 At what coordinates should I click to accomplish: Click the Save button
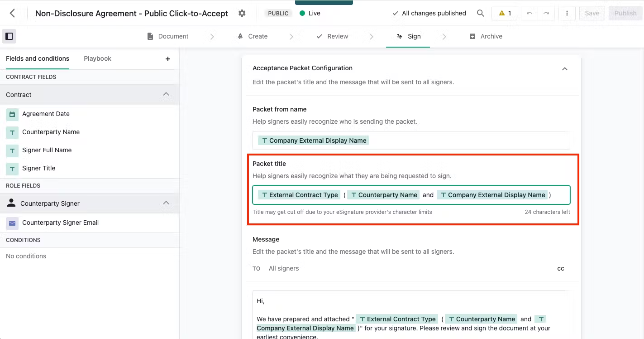pyautogui.click(x=592, y=13)
